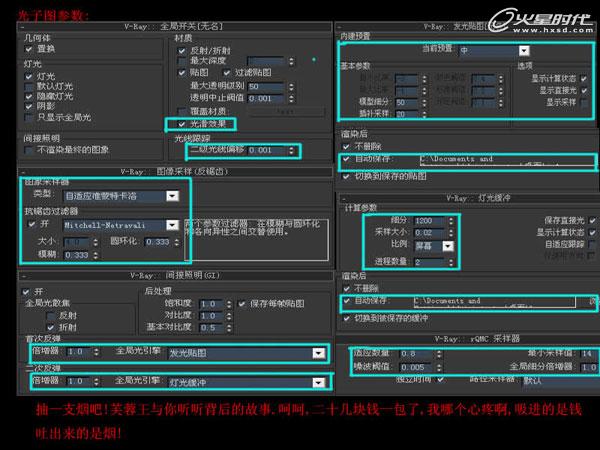Open the 当前预置 preset dropdown
Screen dimensions: 600x450
tap(524, 51)
